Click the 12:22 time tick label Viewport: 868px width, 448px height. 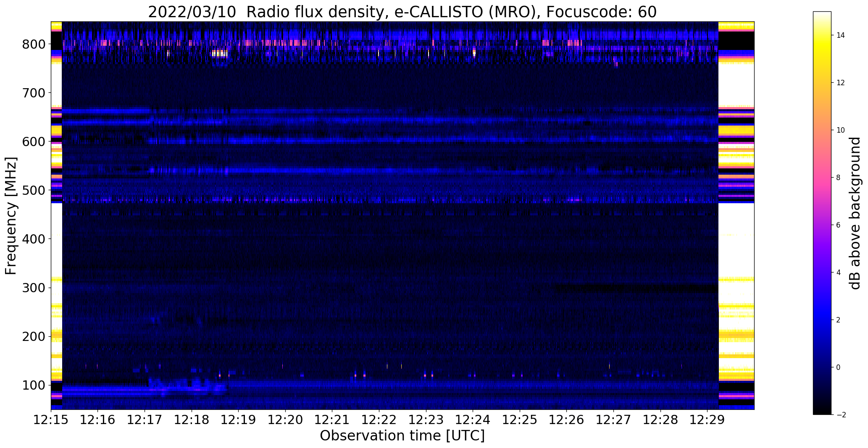coord(379,419)
